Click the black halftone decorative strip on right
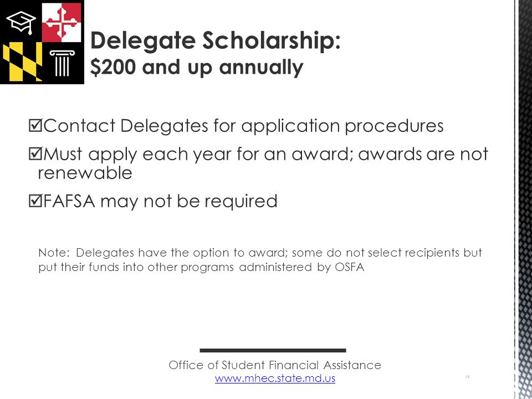532x399 pixels. (523, 199)
